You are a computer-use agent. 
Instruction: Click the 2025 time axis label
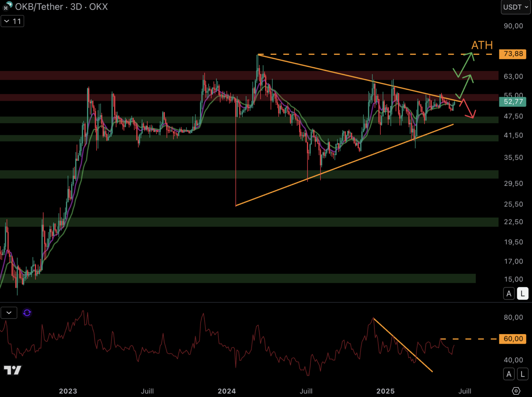click(386, 391)
